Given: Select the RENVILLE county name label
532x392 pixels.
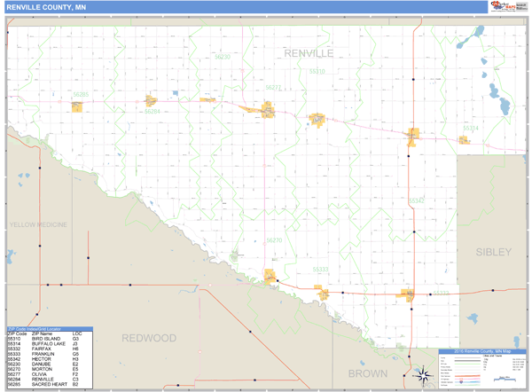Looking at the screenshot, I should point(309,54).
